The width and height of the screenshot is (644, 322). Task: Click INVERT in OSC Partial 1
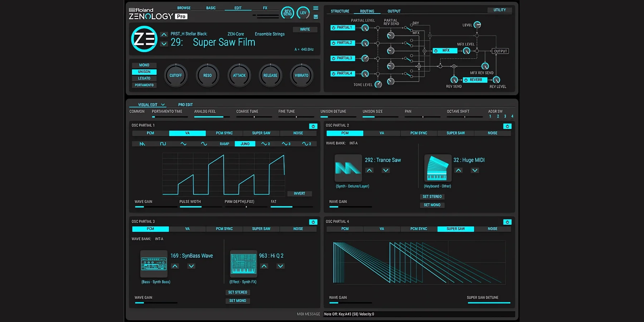point(299,194)
